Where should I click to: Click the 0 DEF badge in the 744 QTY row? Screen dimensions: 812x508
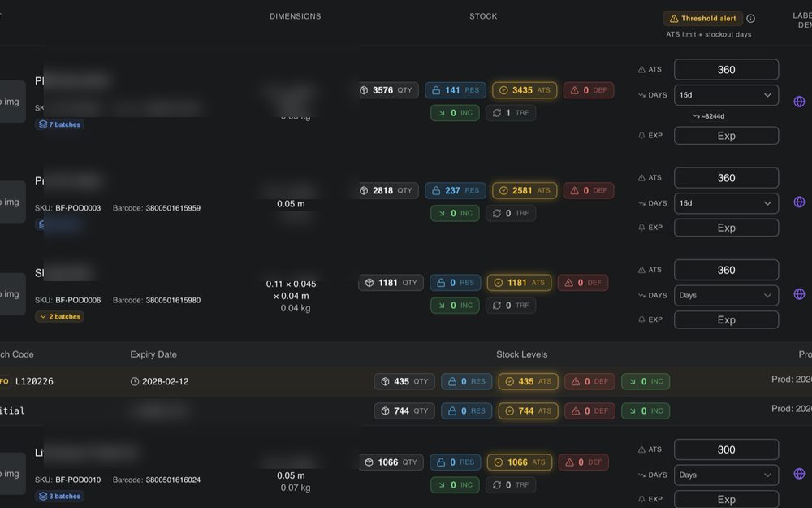590,411
